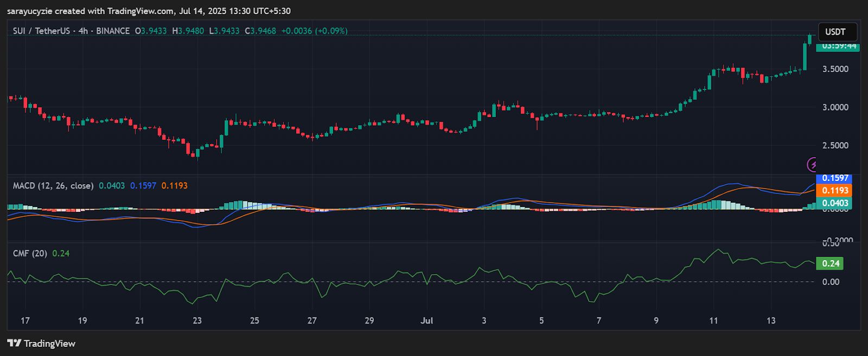Click the CMF 0.00 axis label

[x=831, y=282]
